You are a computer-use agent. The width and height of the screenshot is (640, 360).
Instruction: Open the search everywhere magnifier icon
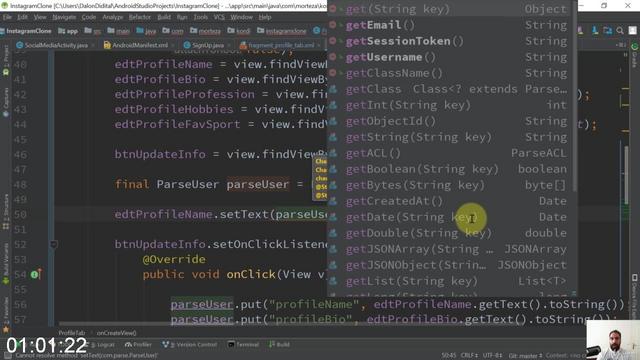coord(620,31)
